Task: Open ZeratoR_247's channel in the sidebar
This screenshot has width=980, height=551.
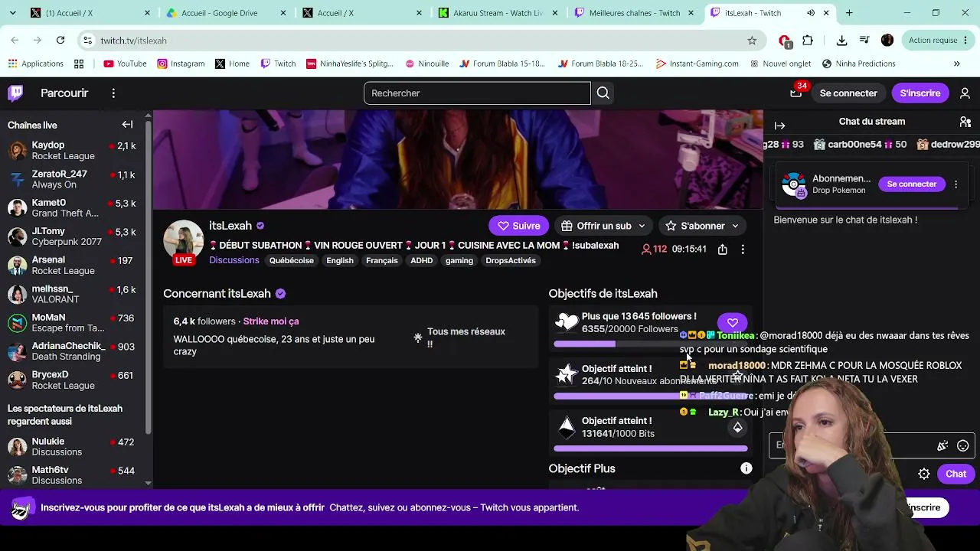Action: coord(72,180)
